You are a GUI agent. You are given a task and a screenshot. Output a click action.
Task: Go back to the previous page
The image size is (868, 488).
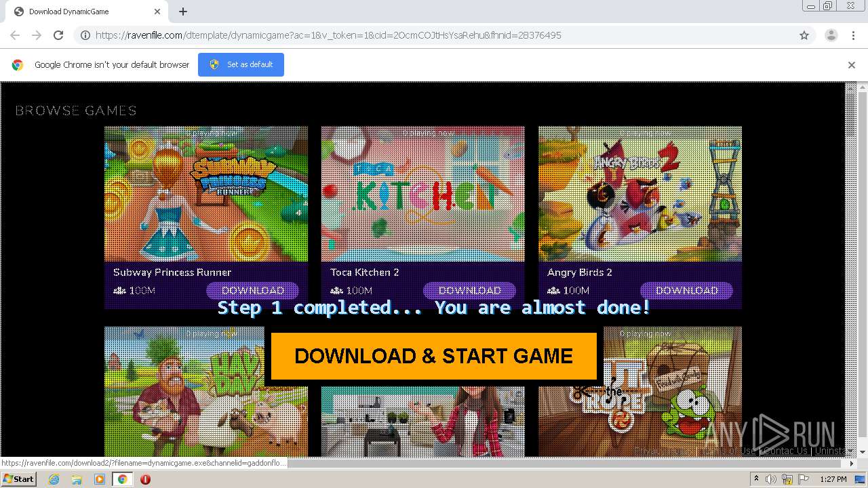(x=15, y=35)
